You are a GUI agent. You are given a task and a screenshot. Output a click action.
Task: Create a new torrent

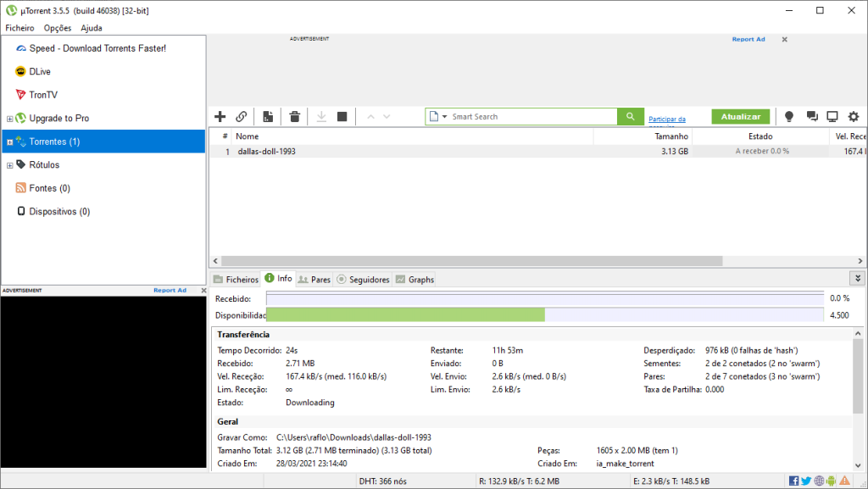coord(268,116)
